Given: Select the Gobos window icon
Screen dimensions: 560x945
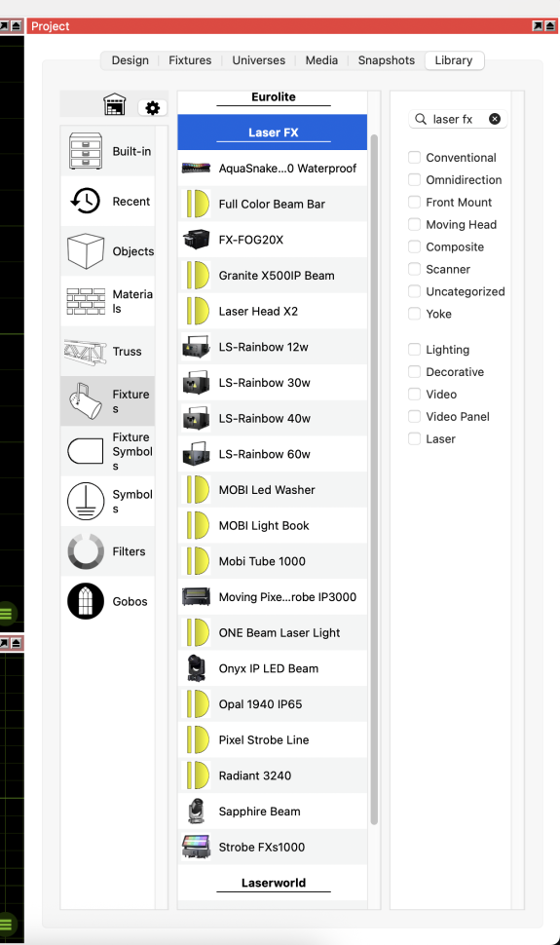Looking at the screenshot, I should pyautogui.click(x=85, y=601).
